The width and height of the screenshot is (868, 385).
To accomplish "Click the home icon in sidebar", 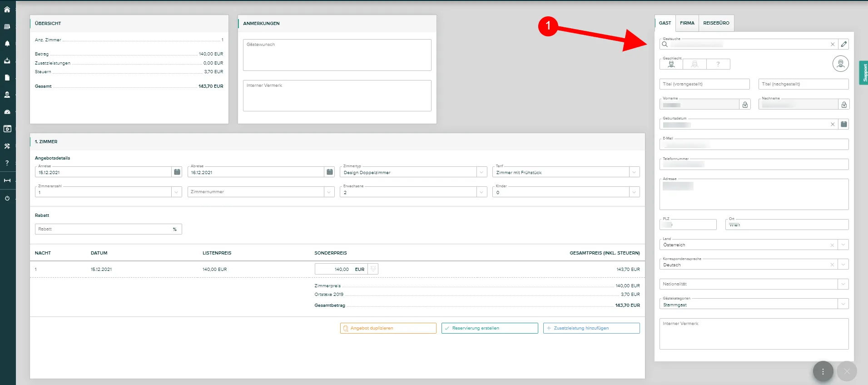I will click(x=7, y=9).
